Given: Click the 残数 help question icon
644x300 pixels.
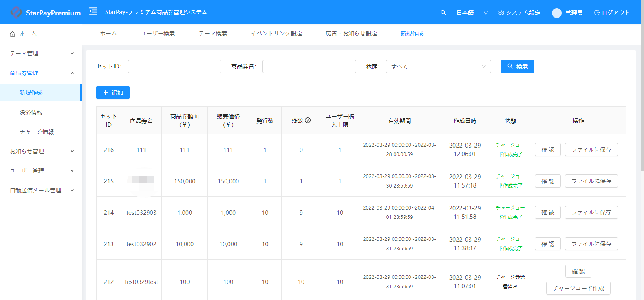Looking at the screenshot, I should click(x=308, y=120).
